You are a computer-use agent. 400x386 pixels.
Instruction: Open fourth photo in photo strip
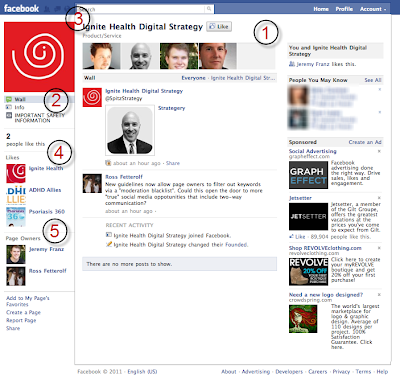[x=218, y=56]
